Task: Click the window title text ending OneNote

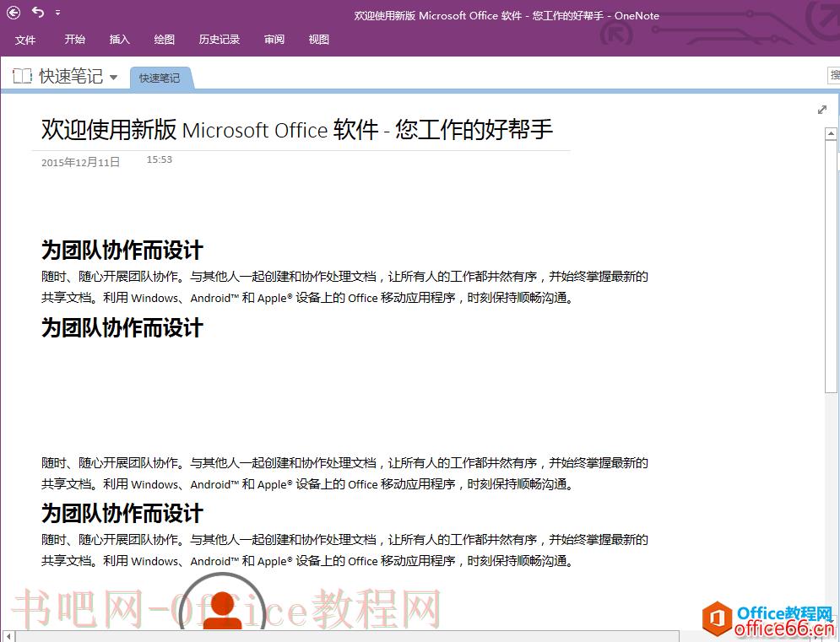Action: point(507,15)
